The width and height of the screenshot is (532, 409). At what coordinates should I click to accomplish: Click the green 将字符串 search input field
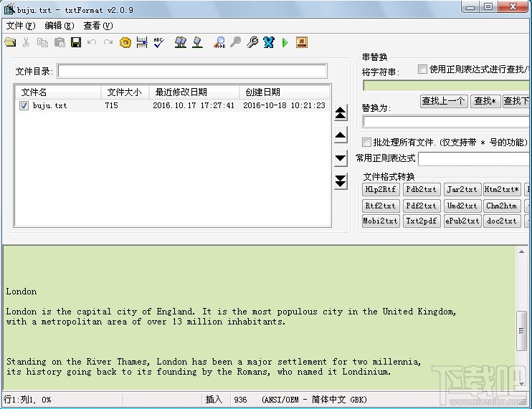pos(446,85)
